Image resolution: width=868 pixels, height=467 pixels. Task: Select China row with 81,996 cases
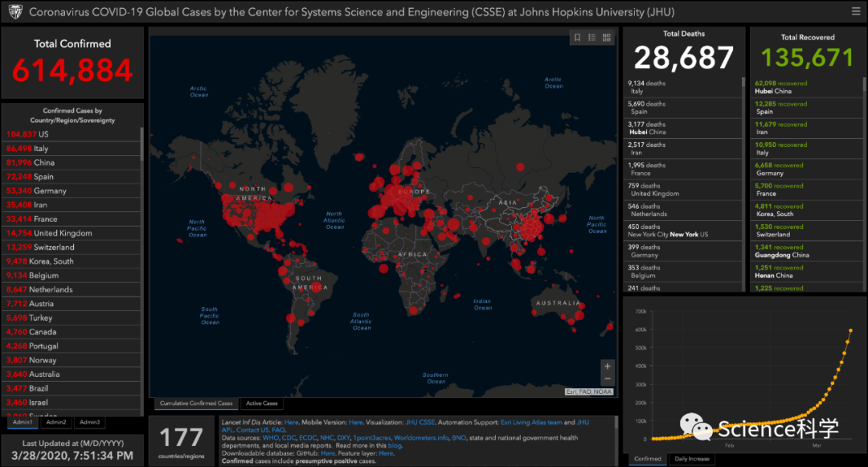click(x=72, y=162)
